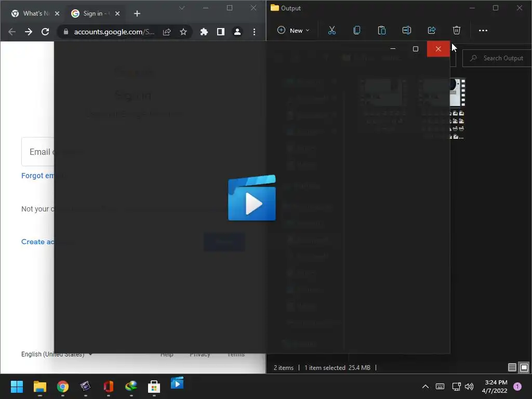Click "2 items" in Output status bar
The width and height of the screenshot is (532, 399).
(x=284, y=367)
